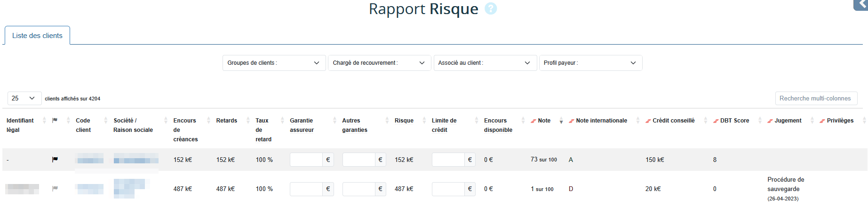Click the Garantie assureur input in the 152 k€ row

tap(306, 160)
